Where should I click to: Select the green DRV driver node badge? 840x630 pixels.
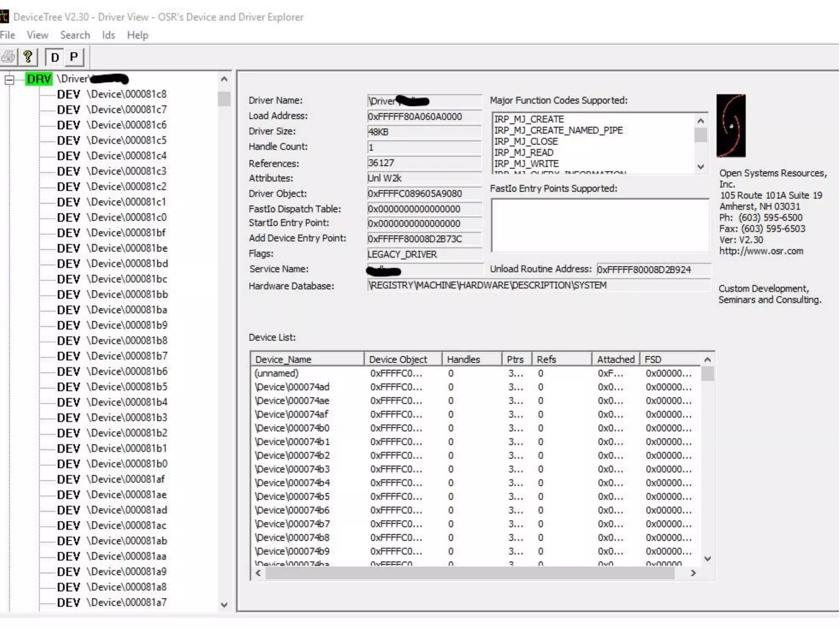pos(39,79)
